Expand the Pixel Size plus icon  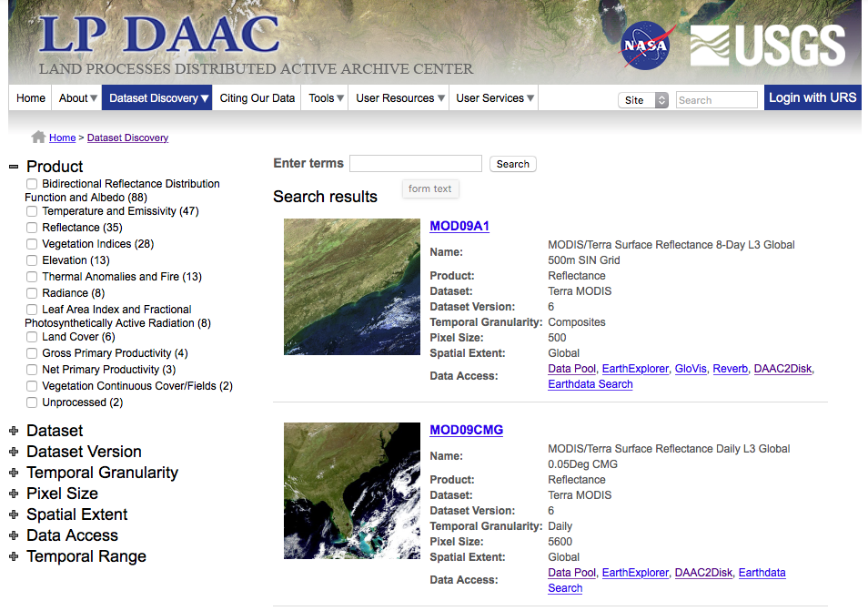tap(14, 494)
